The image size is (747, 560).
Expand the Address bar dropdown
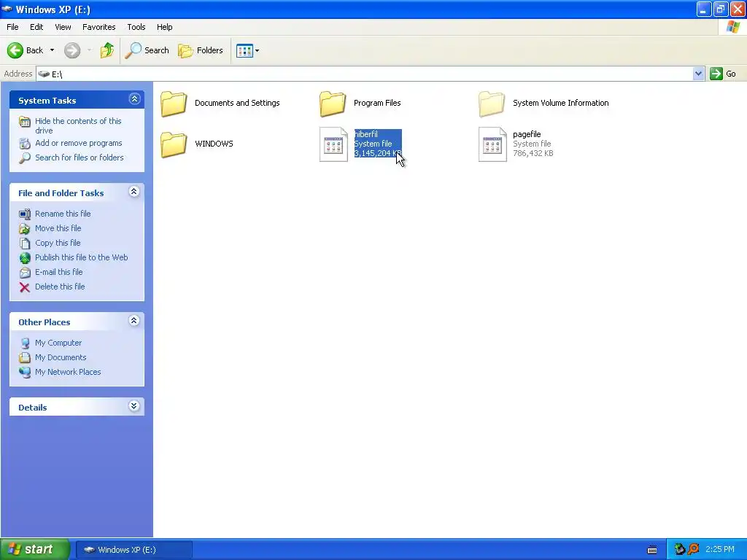click(698, 74)
